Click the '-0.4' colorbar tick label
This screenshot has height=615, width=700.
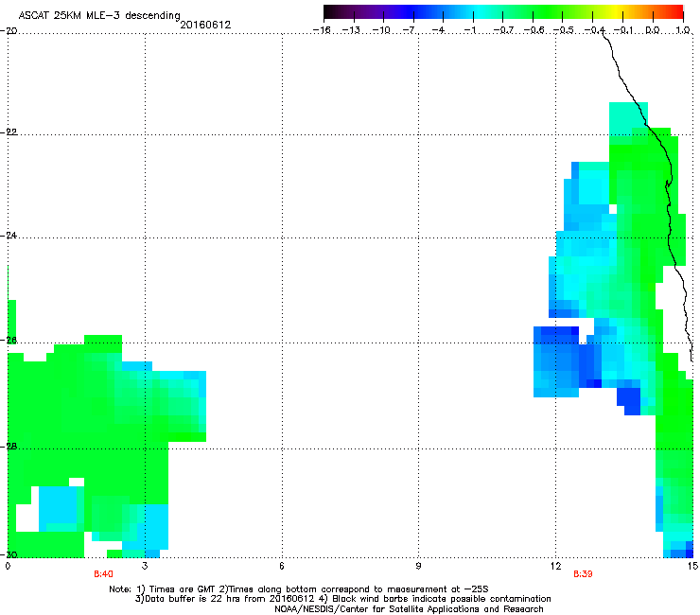point(594,30)
